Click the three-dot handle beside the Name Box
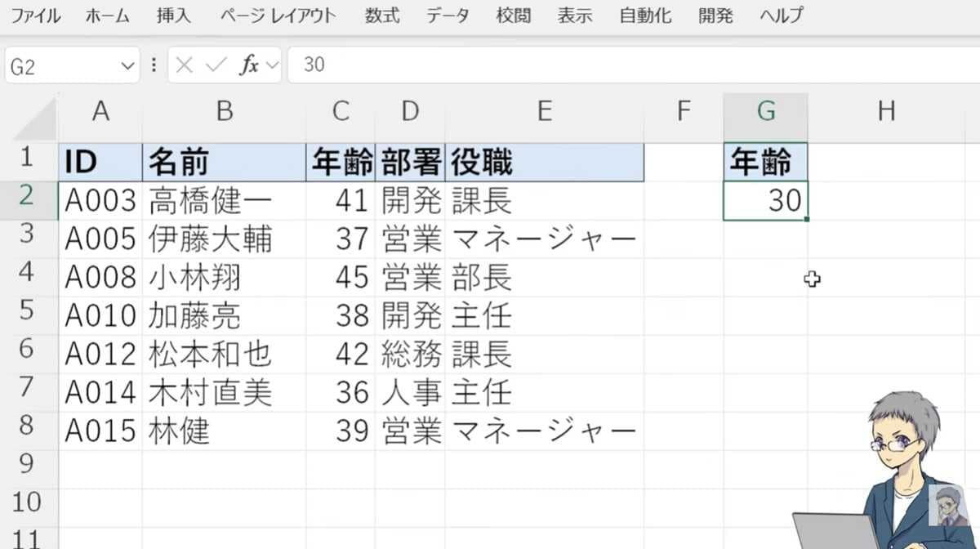The height and width of the screenshot is (549, 980). click(153, 65)
